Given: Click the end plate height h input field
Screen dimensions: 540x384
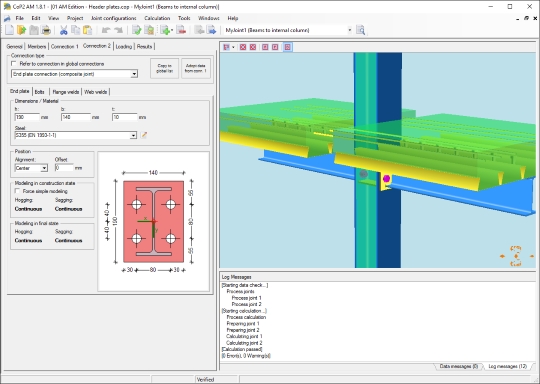Looking at the screenshot, I should click(27, 117).
